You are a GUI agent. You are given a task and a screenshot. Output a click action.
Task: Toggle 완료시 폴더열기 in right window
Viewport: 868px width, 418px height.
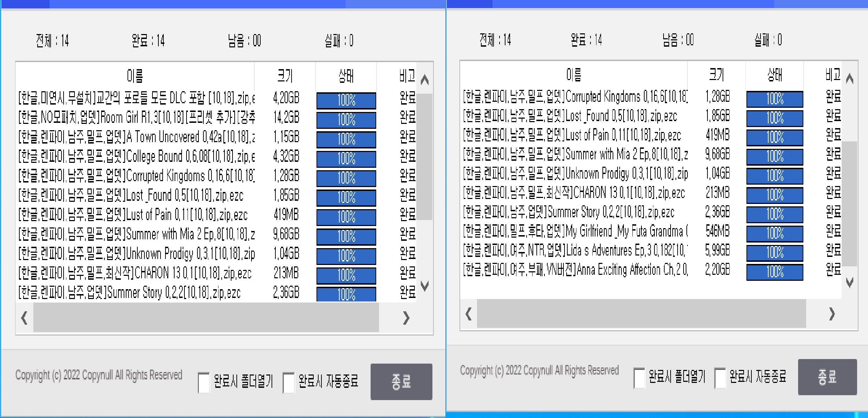click(639, 378)
